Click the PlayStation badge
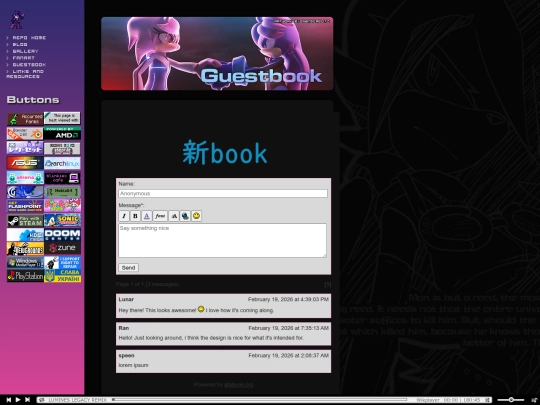This screenshot has width=540, height=405. point(25,276)
